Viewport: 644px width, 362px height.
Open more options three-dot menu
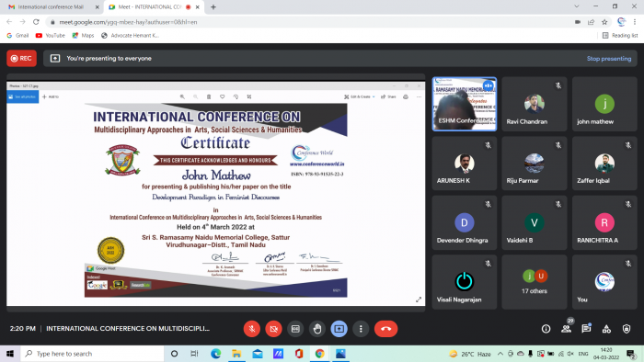pyautogui.click(x=361, y=329)
